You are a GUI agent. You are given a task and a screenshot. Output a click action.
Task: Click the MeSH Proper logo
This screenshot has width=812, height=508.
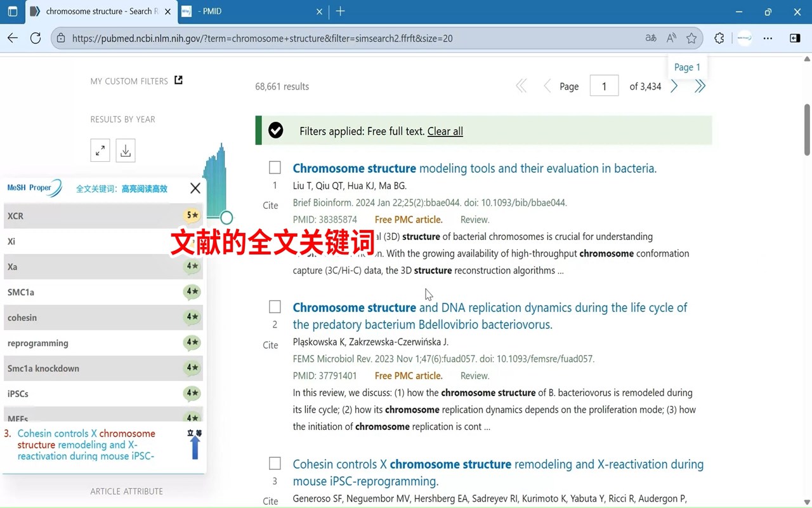[35, 188]
